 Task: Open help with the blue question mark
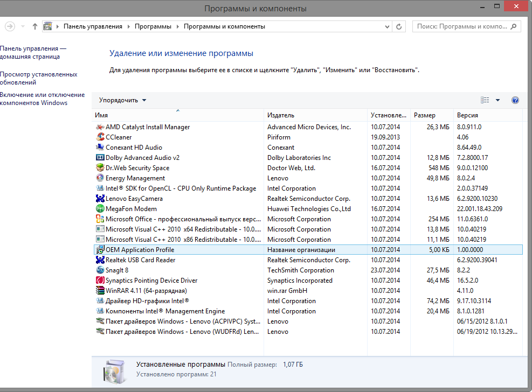pyautogui.click(x=515, y=100)
